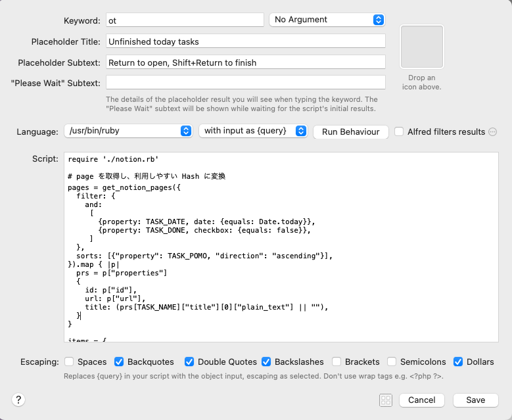Click the info icon beside Alfred filters results
512x420 pixels.
coord(493,132)
